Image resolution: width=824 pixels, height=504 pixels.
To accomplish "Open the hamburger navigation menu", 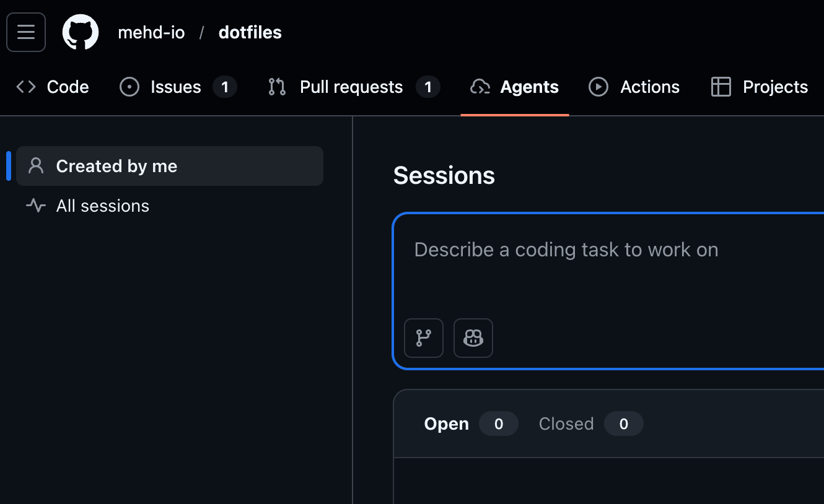I will [26, 32].
